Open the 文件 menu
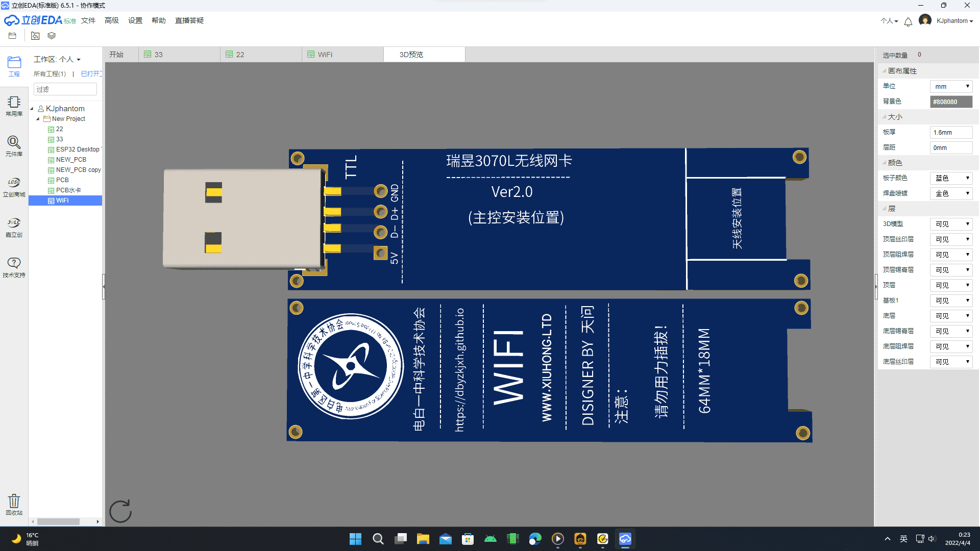 click(x=88, y=20)
